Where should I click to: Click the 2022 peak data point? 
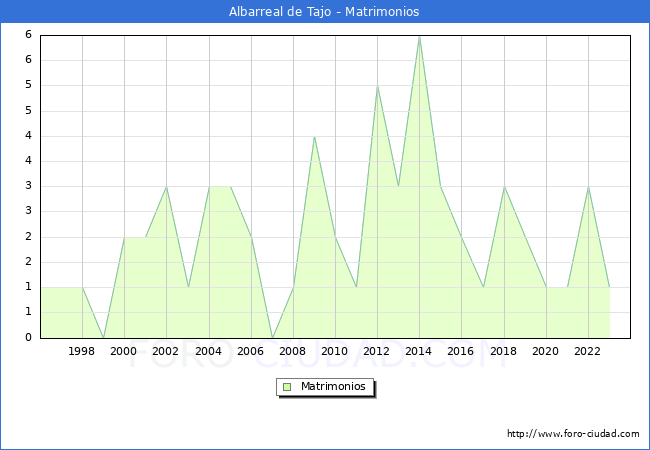click(x=588, y=187)
